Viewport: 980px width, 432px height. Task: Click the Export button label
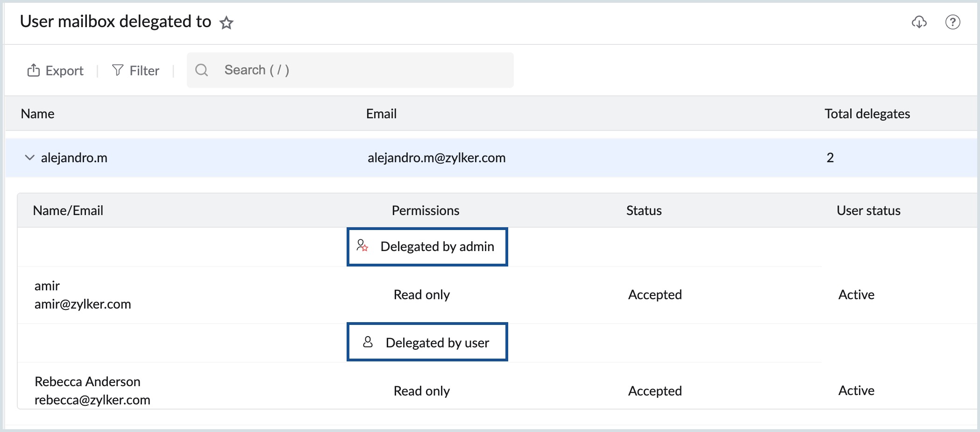[x=64, y=71]
